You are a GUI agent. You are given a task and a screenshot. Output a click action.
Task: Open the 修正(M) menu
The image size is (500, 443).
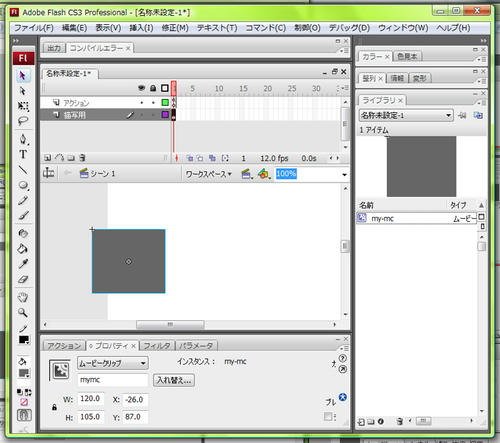pyautogui.click(x=175, y=28)
